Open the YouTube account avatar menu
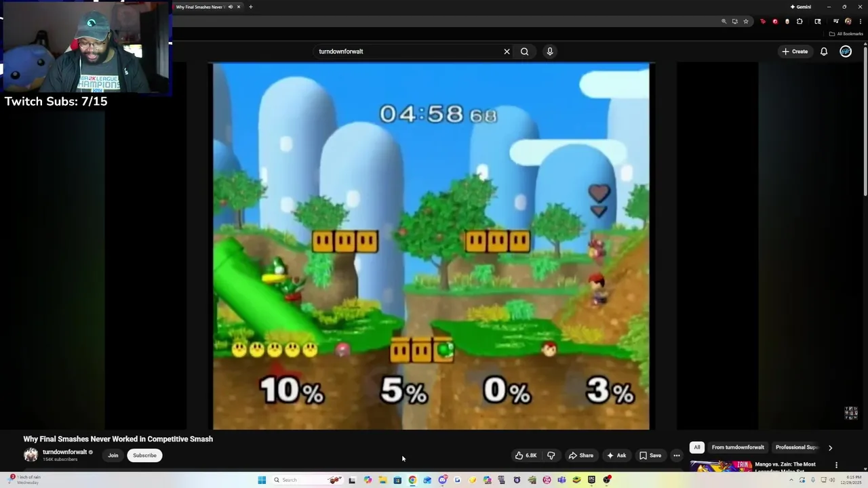Viewport: 868px width, 488px height. 846,52
